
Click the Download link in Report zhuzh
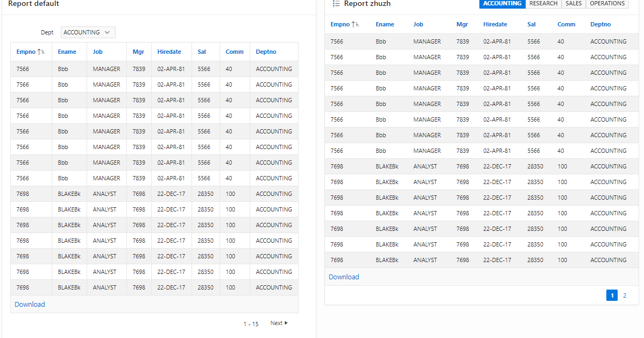coord(344,277)
